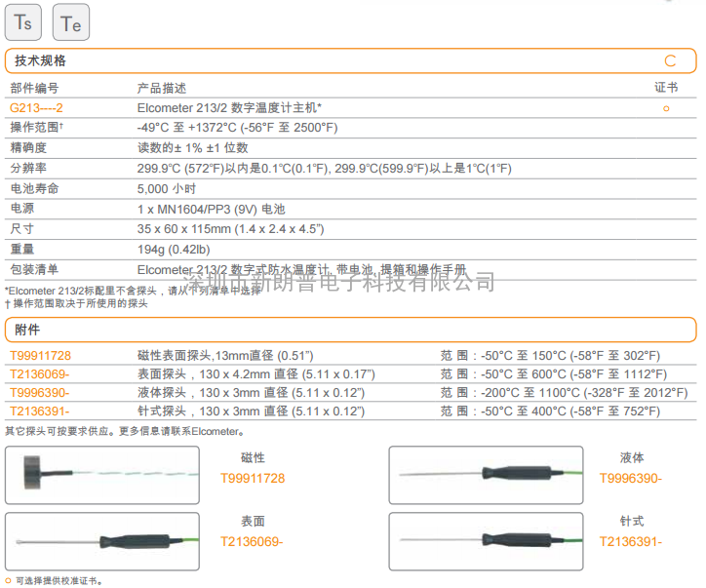Screen dimensions: 706x588
Task: Click T2136391- label under 针式 image caption
Action: pos(631,541)
